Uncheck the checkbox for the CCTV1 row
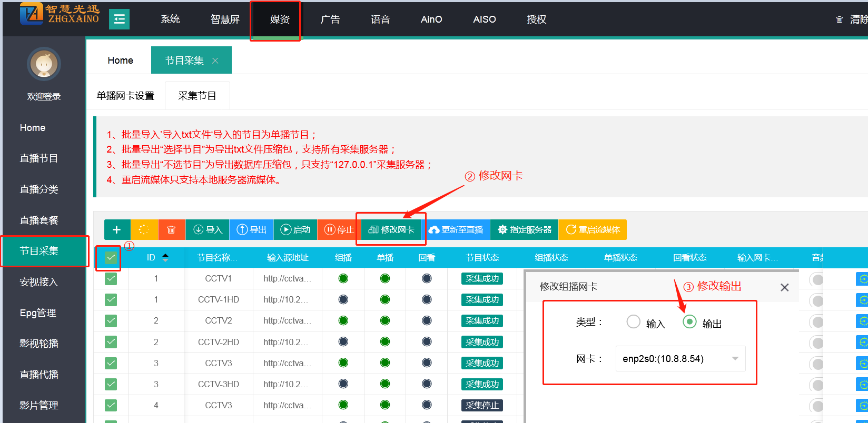The width and height of the screenshot is (868, 423). [x=111, y=279]
